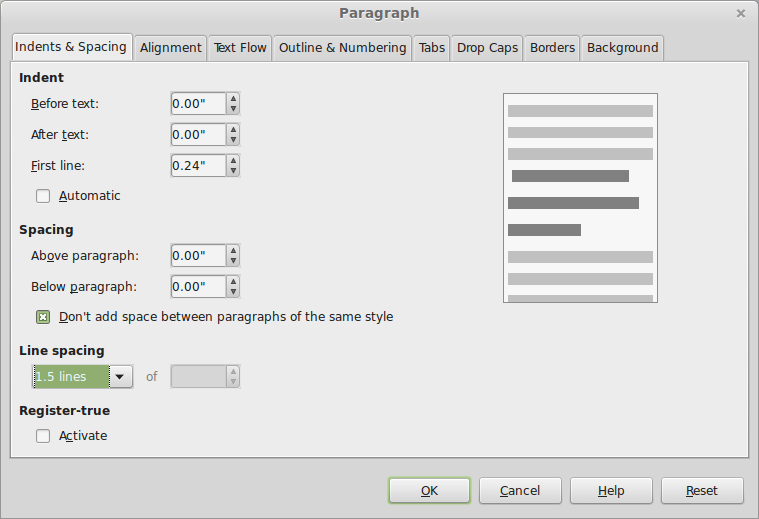The image size is (759, 519).
Task: Enable the Automatic indent checkbox
Action: 43,196
